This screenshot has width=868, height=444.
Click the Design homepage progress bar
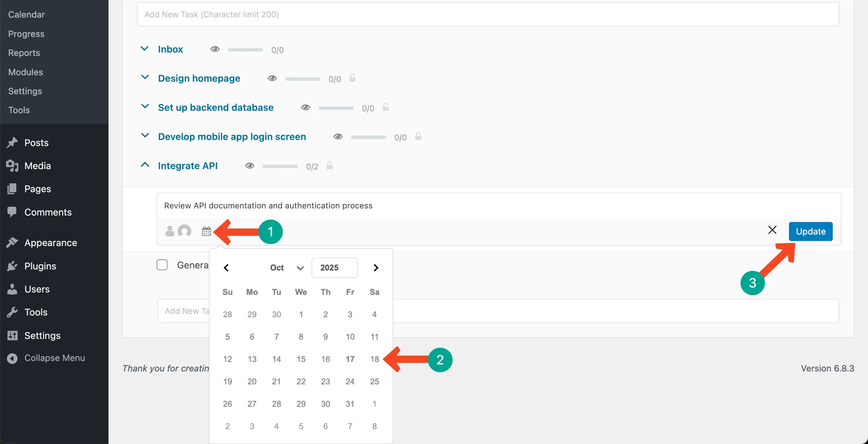(x=302, y=79)
